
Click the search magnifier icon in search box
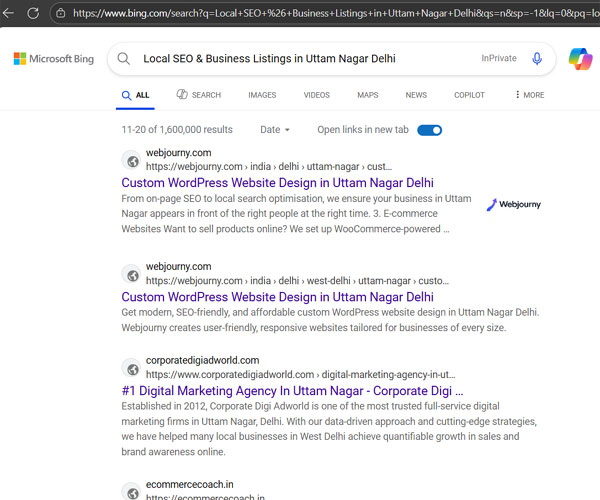[124, 59]
